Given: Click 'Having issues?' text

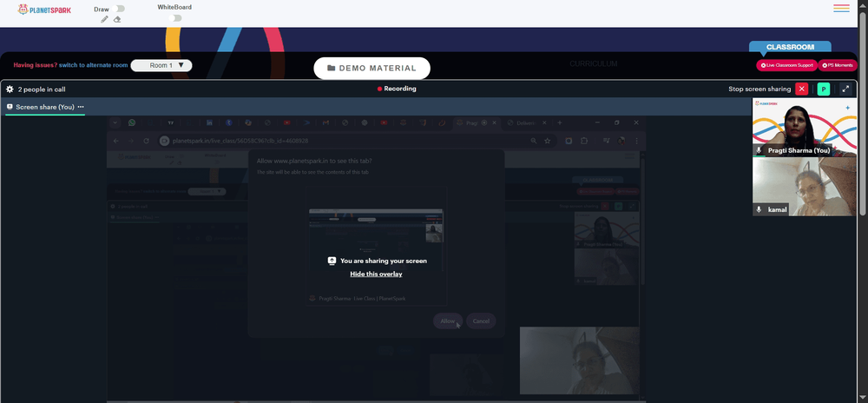Looking at the screenshot, I should 36,65.
